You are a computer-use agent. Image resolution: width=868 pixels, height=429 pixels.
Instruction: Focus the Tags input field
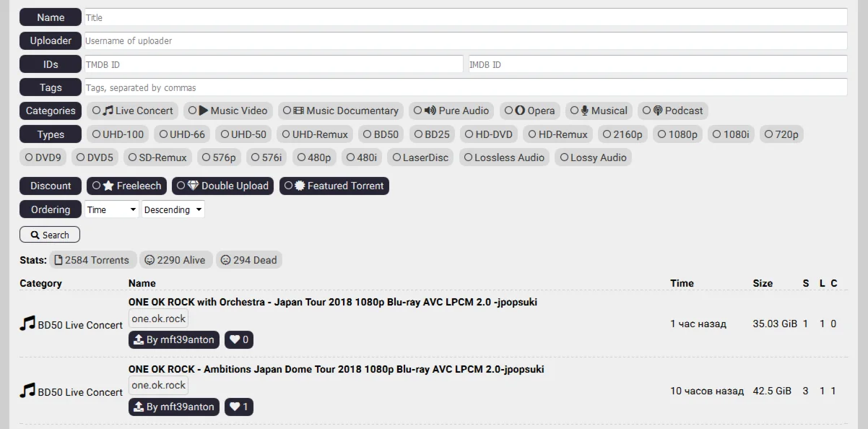pos(466,87)
